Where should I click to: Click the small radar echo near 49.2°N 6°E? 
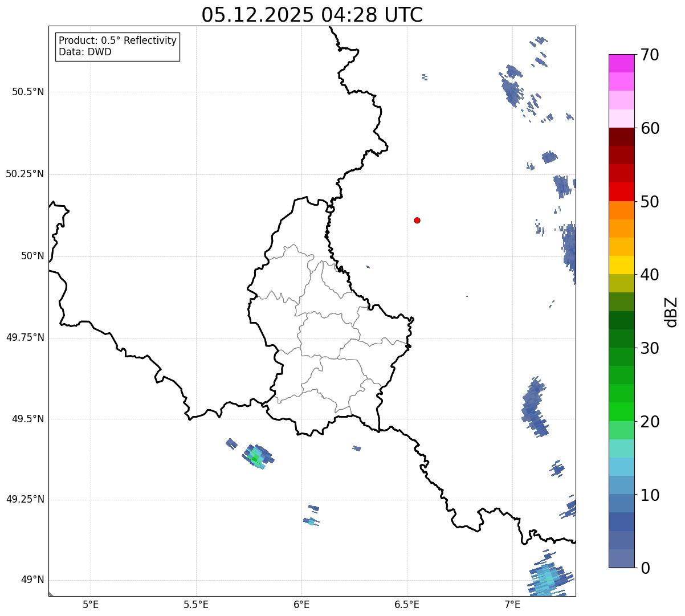311,521
